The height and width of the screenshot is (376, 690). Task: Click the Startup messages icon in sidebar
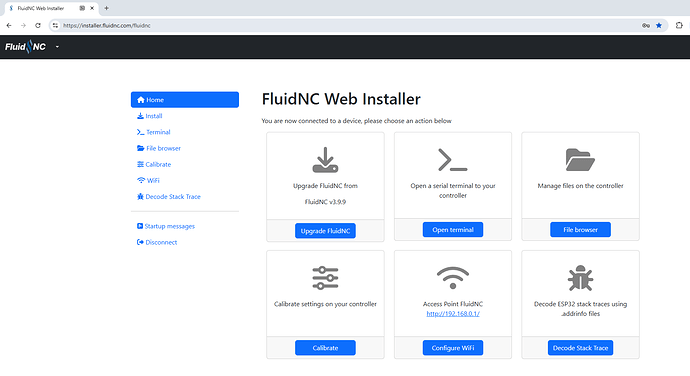139,226
